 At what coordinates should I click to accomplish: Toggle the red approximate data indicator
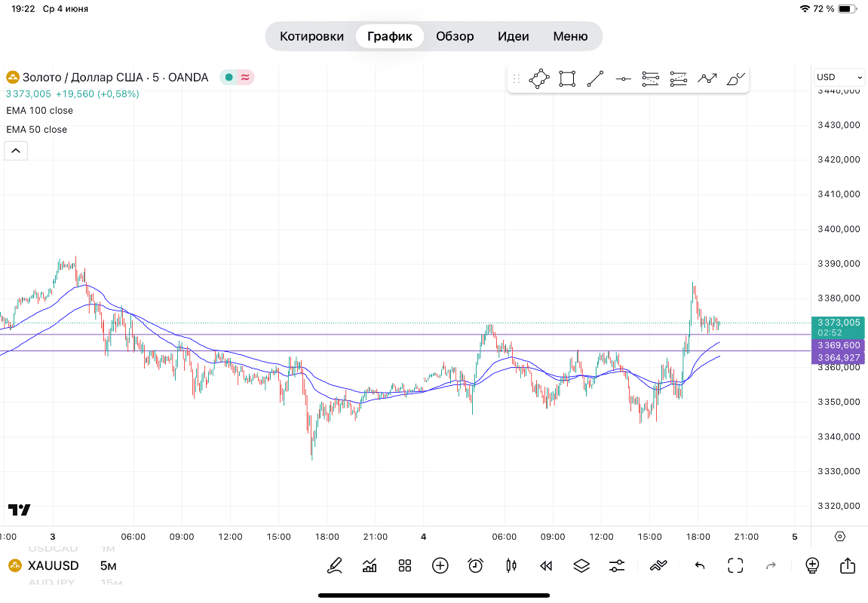click(x=245, y=77)
